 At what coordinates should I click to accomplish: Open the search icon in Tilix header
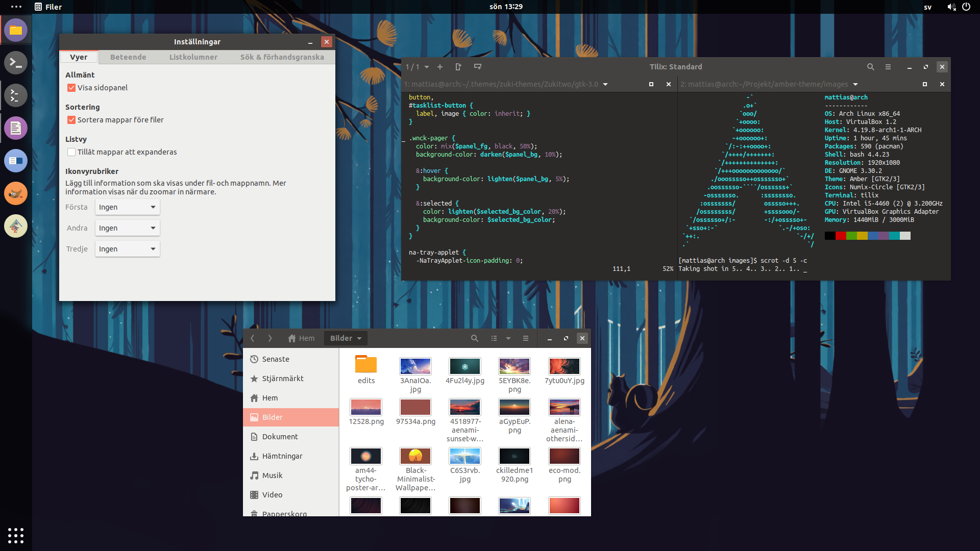coord(871,67)
